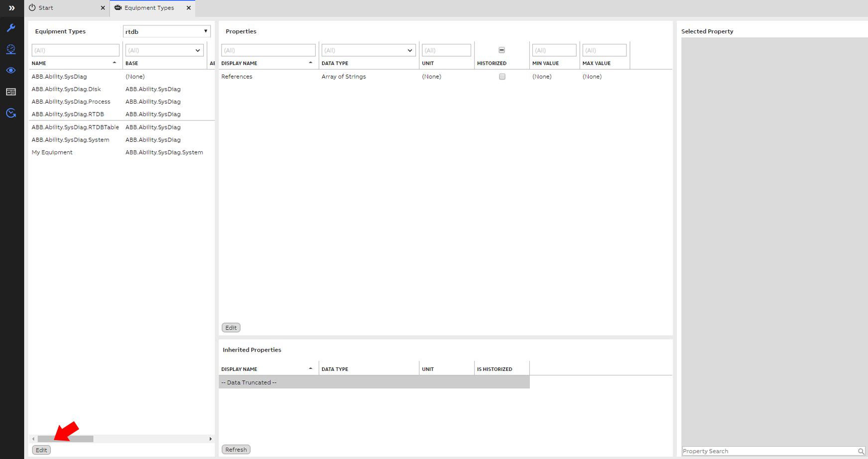Sort inherited properties by Unit header

point(428,369)
